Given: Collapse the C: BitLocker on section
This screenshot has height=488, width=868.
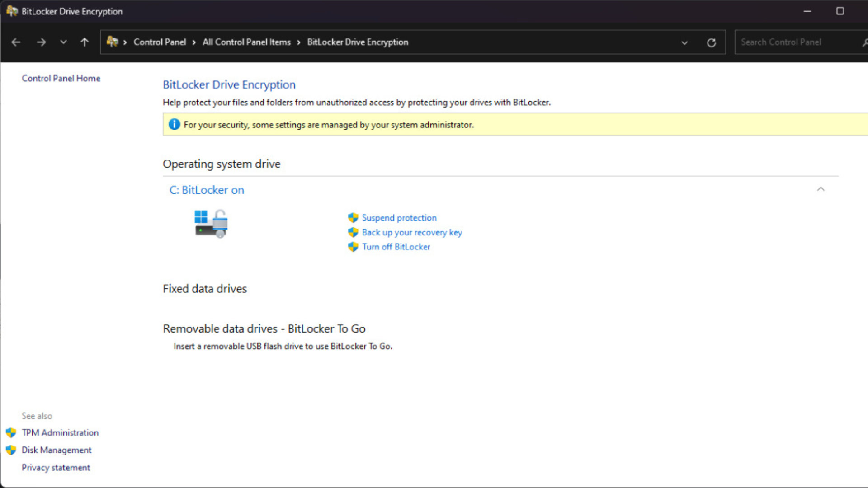Looking at the screenshot, I should point(821,189).
